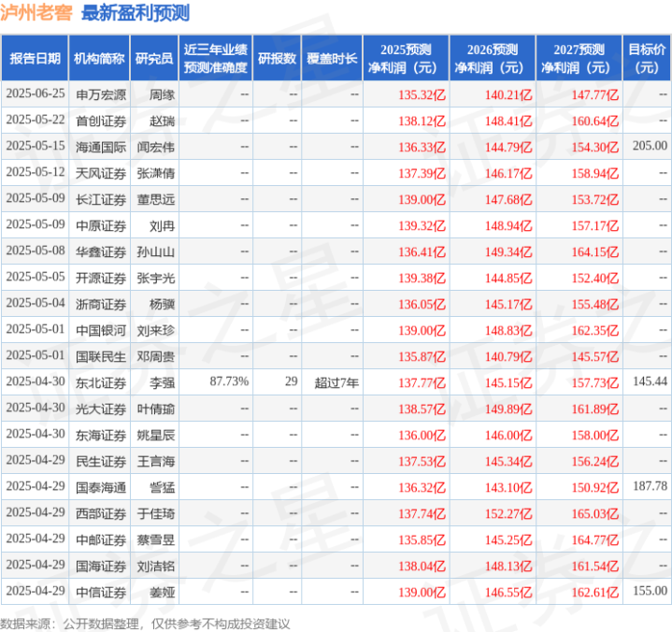Click the 2026预测净利润 column header

click(x=493, y=58)
